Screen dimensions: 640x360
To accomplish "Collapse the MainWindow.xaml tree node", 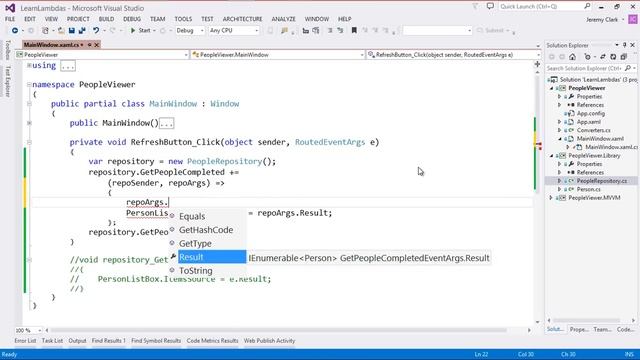I will [560, 139].
